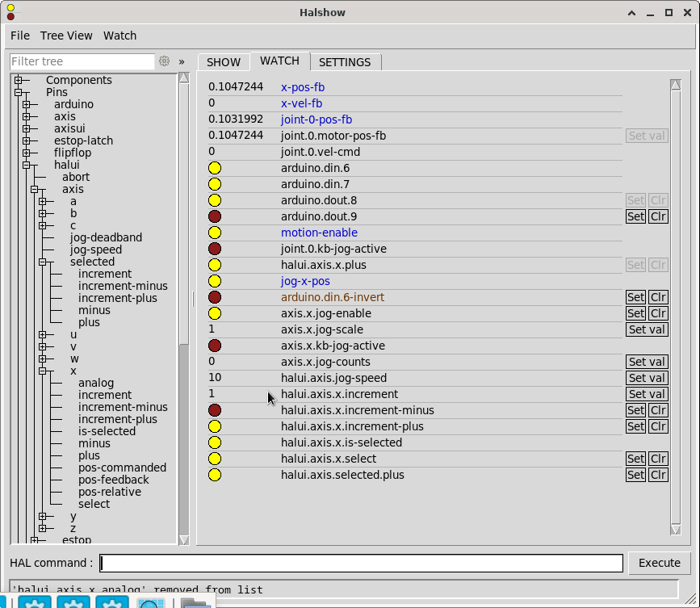Click yellow LED of halui.axis.x.is-selected
Screen dimensions: 700x608
tap(215, 442)
